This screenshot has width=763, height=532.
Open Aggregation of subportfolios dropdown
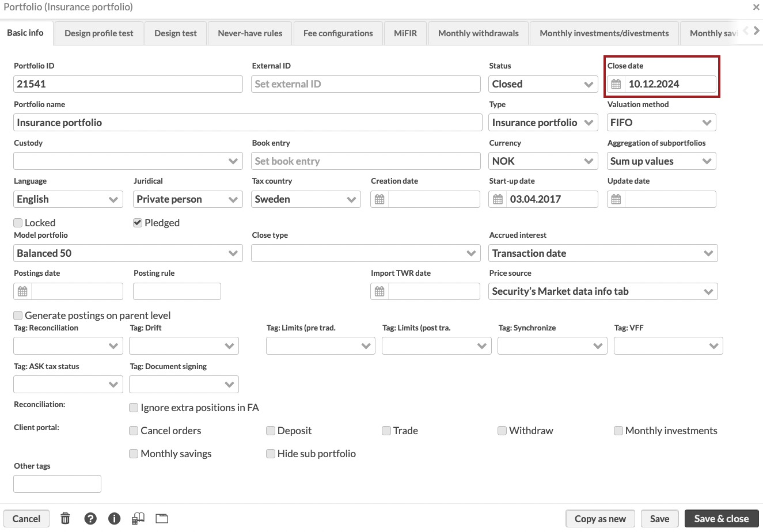(662, 161)
